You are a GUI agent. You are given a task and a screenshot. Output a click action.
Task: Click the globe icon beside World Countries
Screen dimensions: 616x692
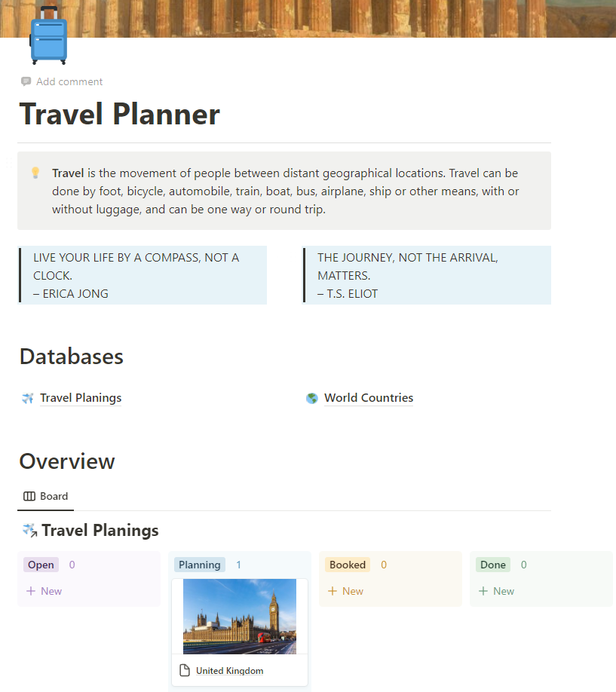click(312, 398)
